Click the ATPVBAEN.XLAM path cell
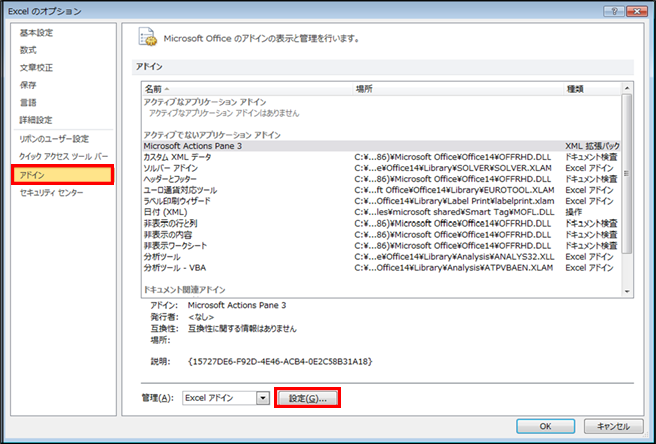Image resolution: width=656 pixels, height=444 pixels. (x=454, y=268)
